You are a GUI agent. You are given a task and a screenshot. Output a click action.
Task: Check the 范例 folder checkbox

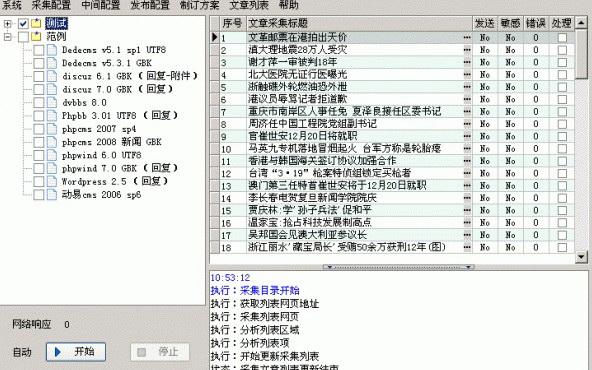pos(23,37)
